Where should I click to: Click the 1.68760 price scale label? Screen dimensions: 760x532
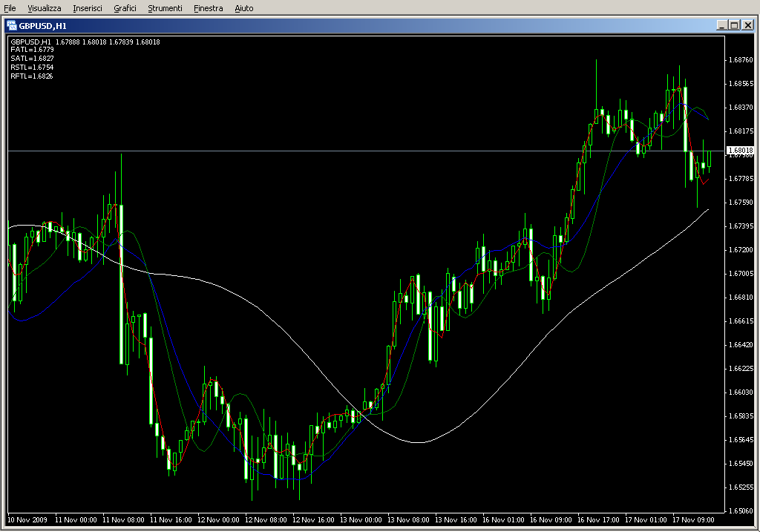click(x=741, y=59)
